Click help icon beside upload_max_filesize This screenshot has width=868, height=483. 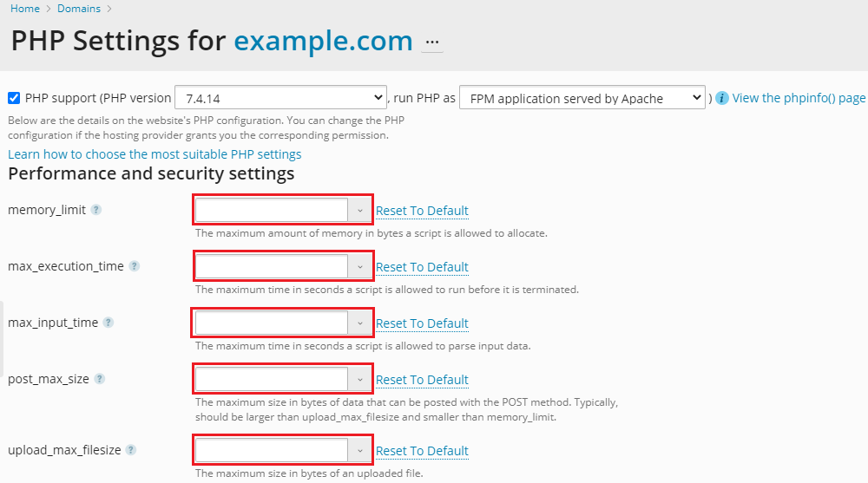(x=131, y=450)
